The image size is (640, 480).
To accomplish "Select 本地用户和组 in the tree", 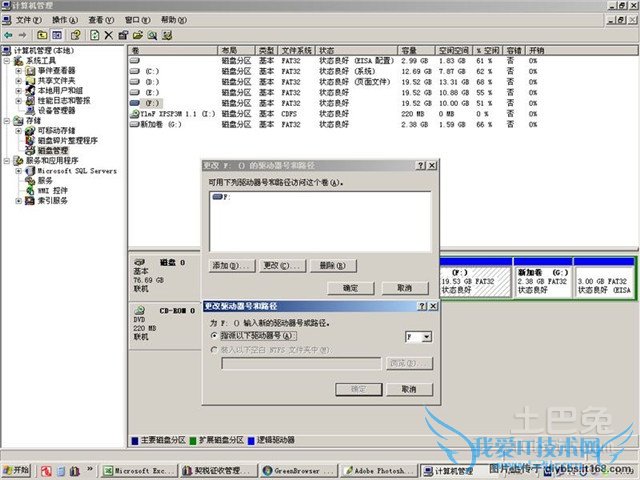I will 60,91.
